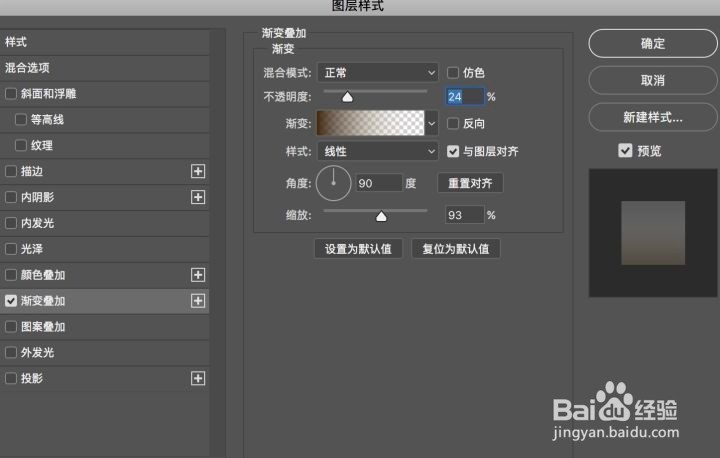Screen dimensions: 720x458
Task: Click plus icon next to 颜色叠加
Action: (x=198, y=275)
